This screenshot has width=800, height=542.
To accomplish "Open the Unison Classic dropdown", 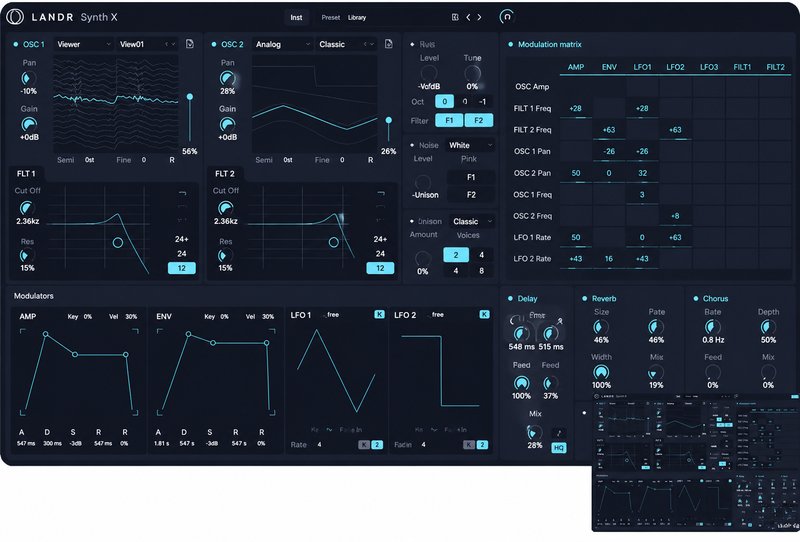I will pyautogui.click(x=470, y=221).
